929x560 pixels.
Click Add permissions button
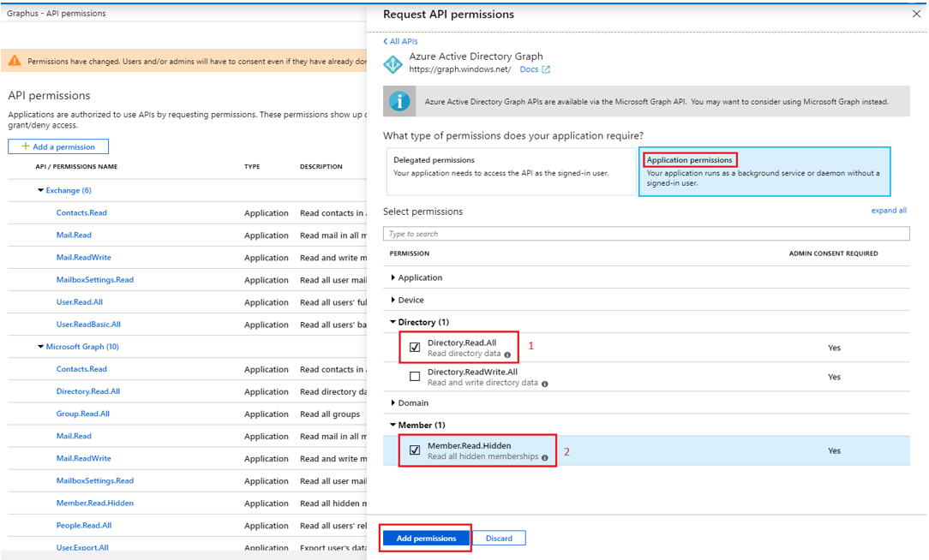[426, 538]
